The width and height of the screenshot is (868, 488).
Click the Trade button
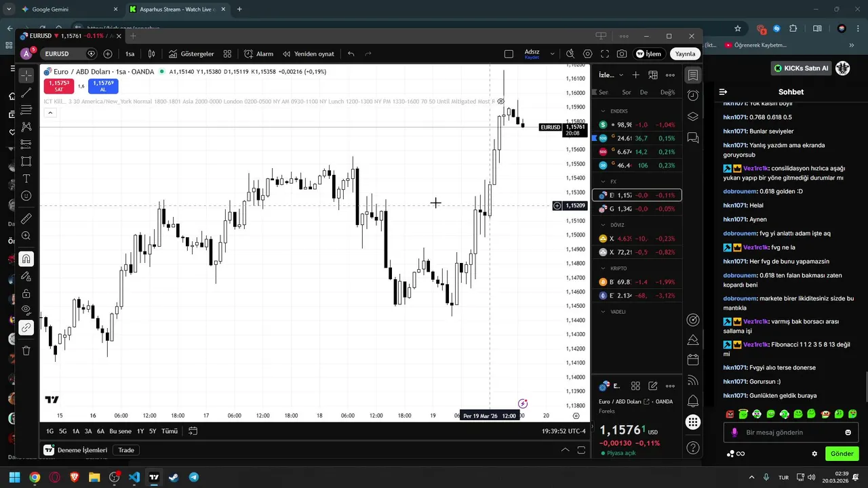click(126, 450)
